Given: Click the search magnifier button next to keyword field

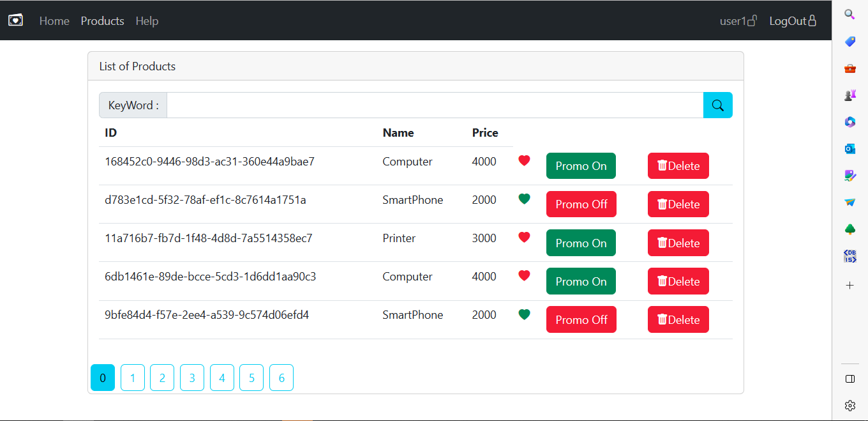Looking at the screenshot, I should point(717,105).
